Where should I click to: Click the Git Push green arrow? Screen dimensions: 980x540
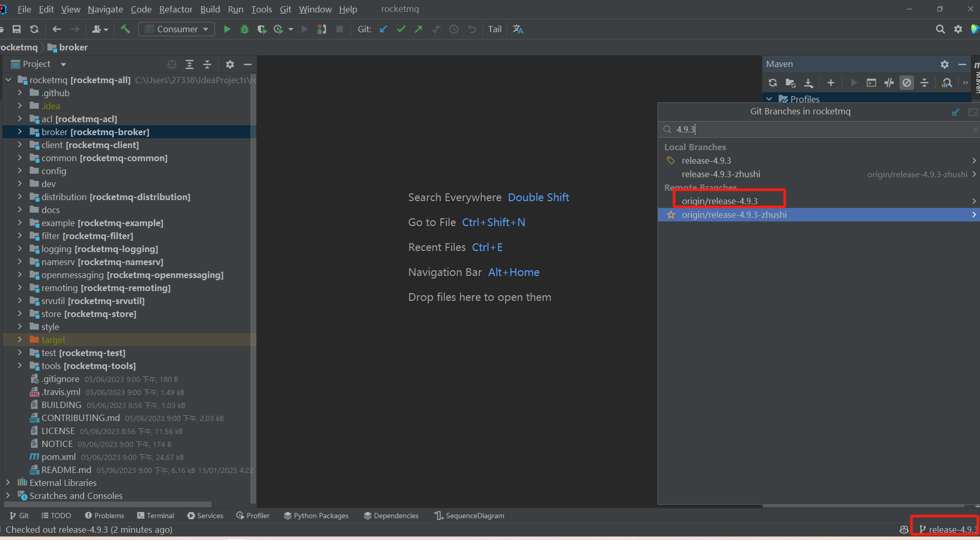coord(419,29)
